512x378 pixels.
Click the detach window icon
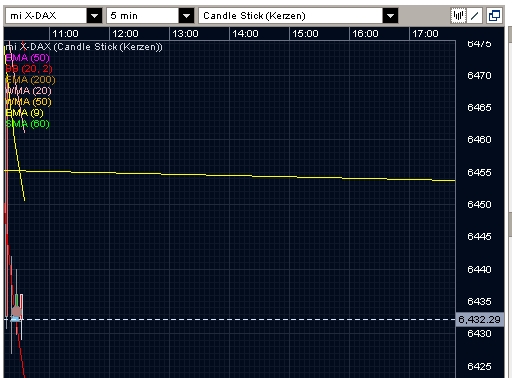point(494,16)
